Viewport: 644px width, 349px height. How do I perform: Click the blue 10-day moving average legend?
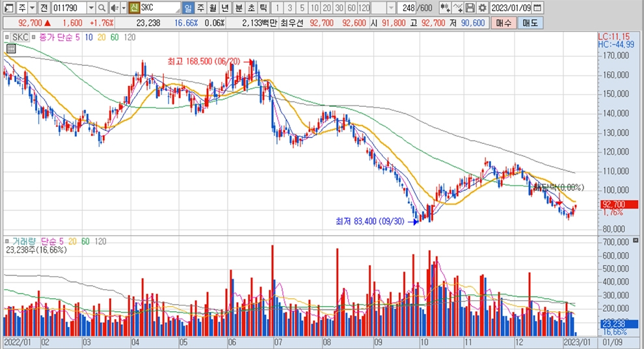88,37
